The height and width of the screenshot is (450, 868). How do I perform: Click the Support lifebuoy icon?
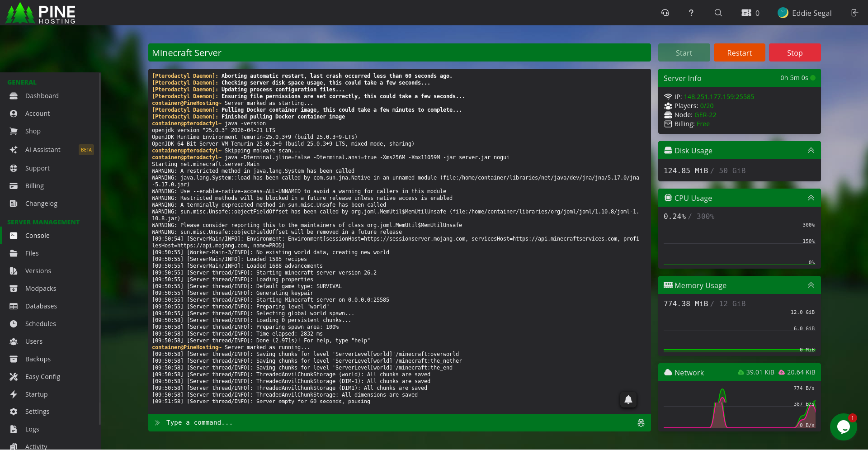14,168
